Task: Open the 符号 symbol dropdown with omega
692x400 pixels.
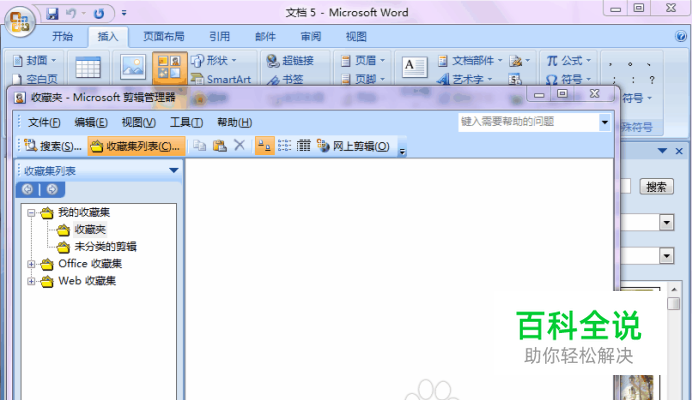Action: click(x=568, y=79)
